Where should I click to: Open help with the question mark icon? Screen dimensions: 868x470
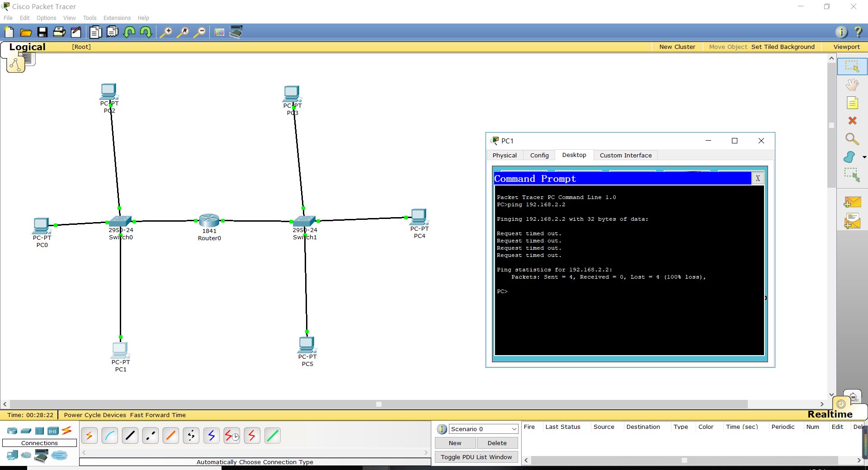pos(858,32)
